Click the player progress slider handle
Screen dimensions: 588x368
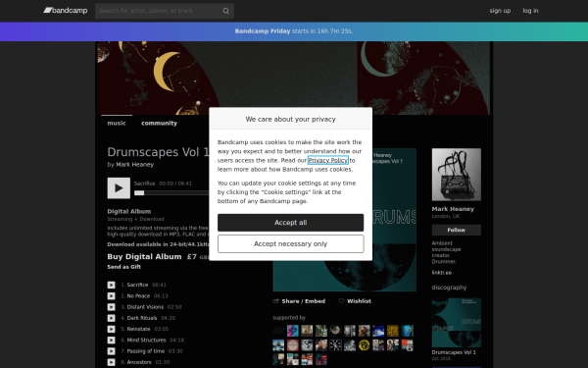click(x=139, y=193)
